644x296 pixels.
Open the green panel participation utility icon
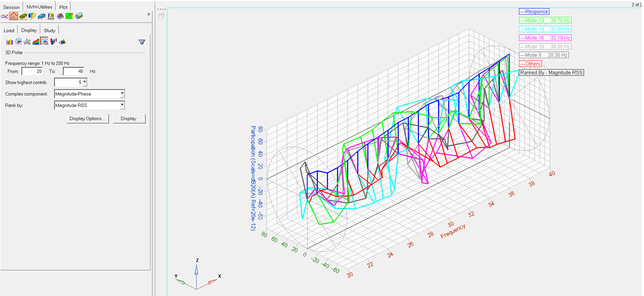[x=23, y=17]
